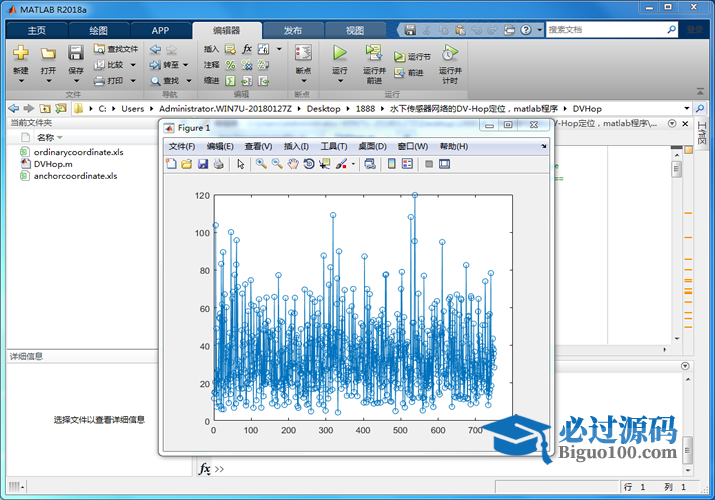Click the DVHop path segment
The height and width of the screenshot is (500, 715).
pos(587,108)
